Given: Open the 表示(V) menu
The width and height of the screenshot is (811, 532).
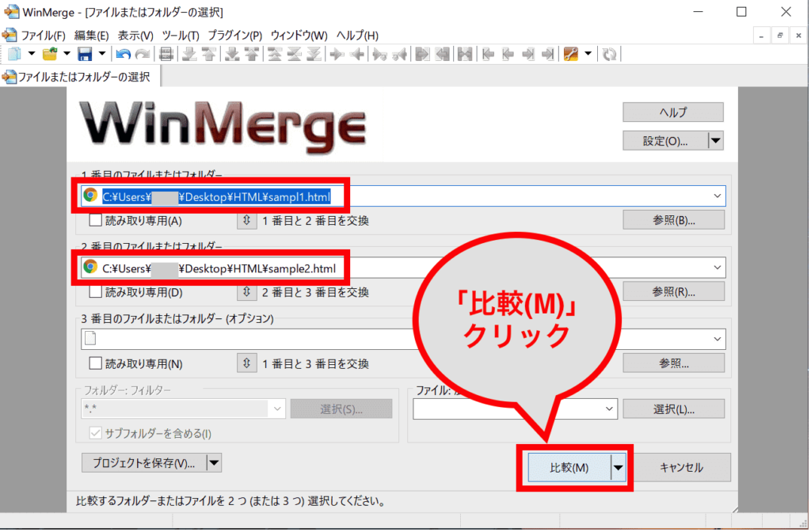Looking at the screenshot, I should (135, 36).
